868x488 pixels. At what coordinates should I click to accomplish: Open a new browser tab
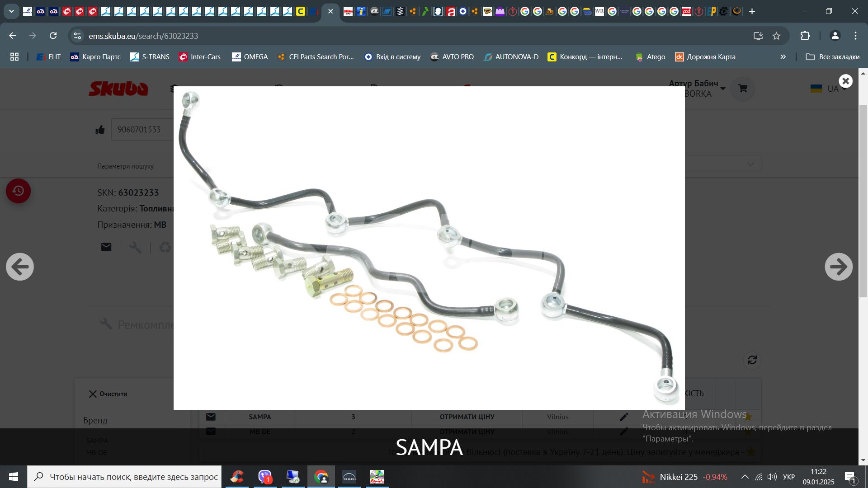tap(752, 11)
